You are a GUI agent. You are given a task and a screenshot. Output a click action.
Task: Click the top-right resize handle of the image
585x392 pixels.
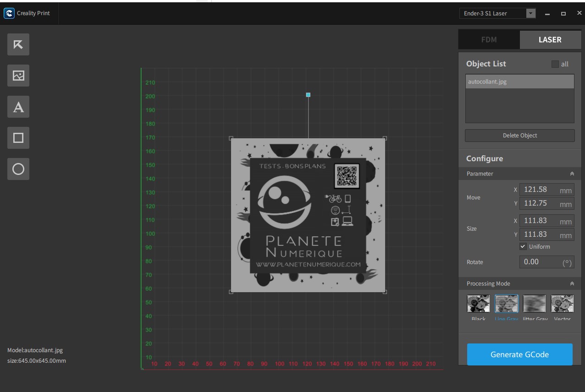tap(385, 138)
